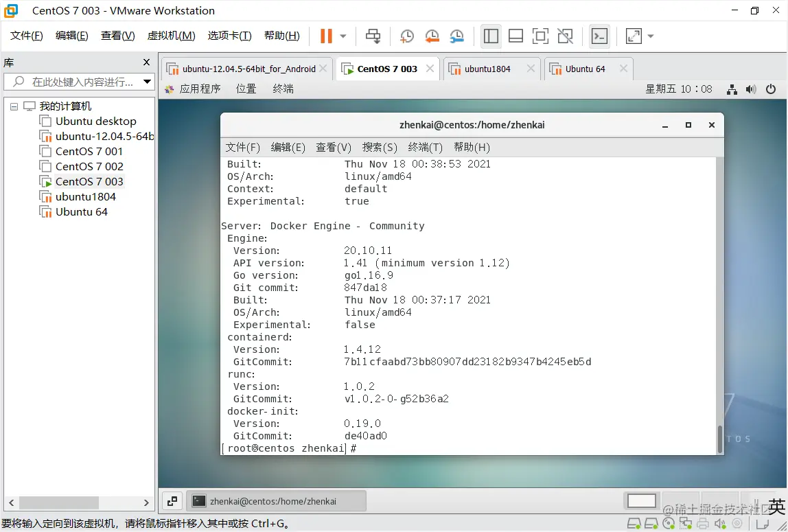The image size is (788, 532).
Task: Switch to Unity mode
Action: coord(566,36)
